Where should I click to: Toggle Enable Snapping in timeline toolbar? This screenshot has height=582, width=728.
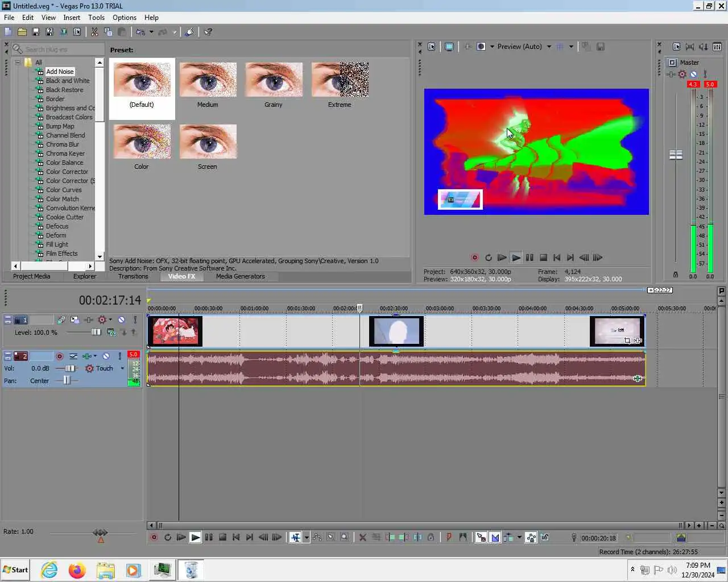pyautogui.click(x=481, y=537)
